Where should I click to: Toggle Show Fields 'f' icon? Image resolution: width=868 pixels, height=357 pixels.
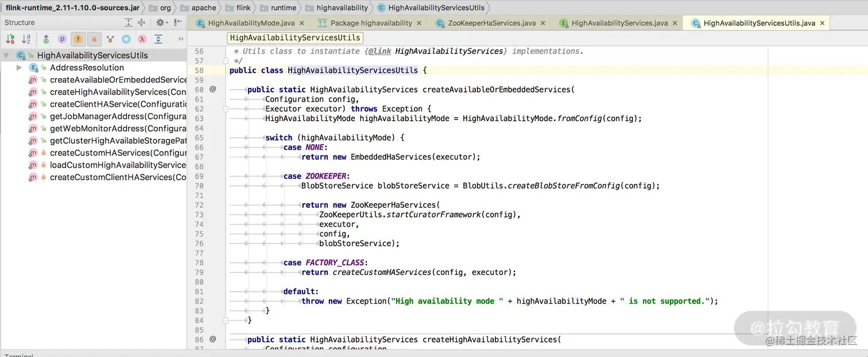[78, 39]
